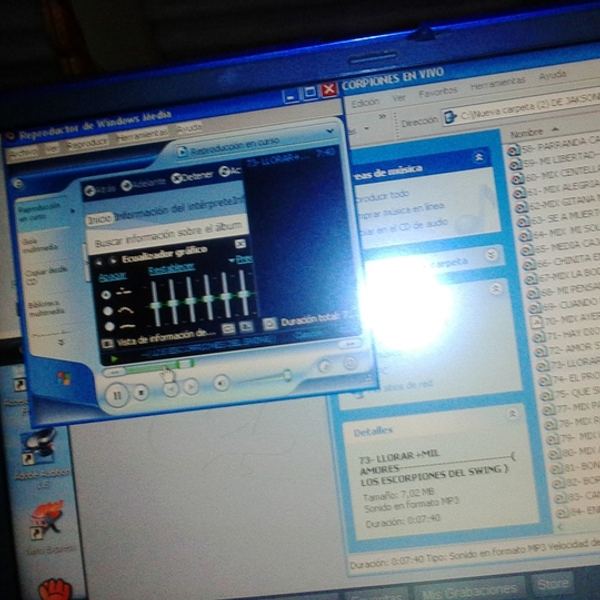Open Explorer's Ayuda menu

[x=552, y=75]
